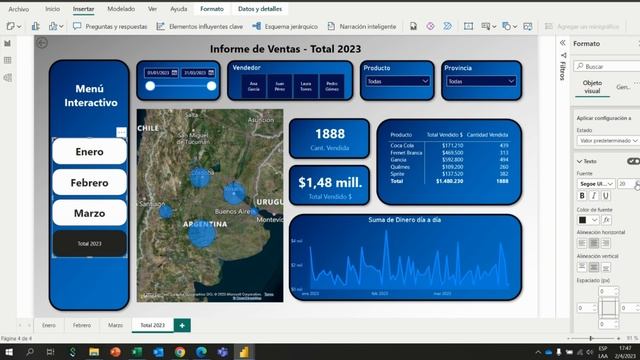The width and height of the screenshot is (640, 360).
Task: Collapse the Formato pane with double chevron
Action: [562, 43]
